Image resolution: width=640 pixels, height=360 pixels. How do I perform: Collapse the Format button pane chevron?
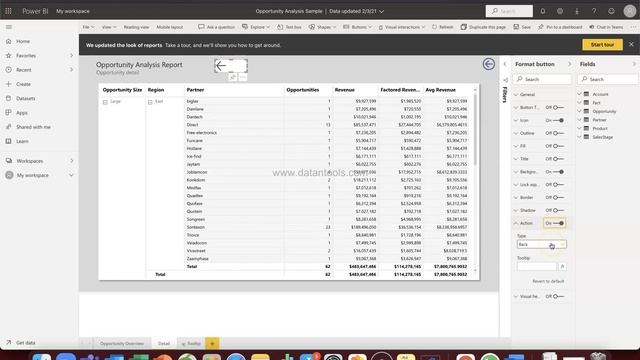point(569,64)
